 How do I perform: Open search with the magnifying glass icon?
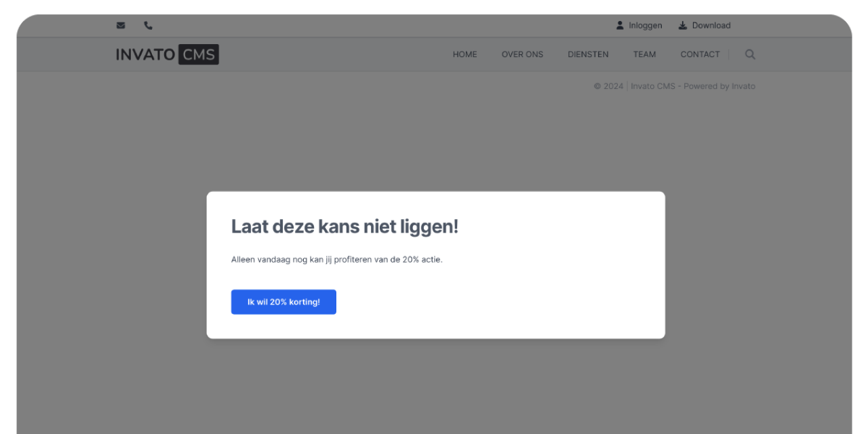click(750, 54)
